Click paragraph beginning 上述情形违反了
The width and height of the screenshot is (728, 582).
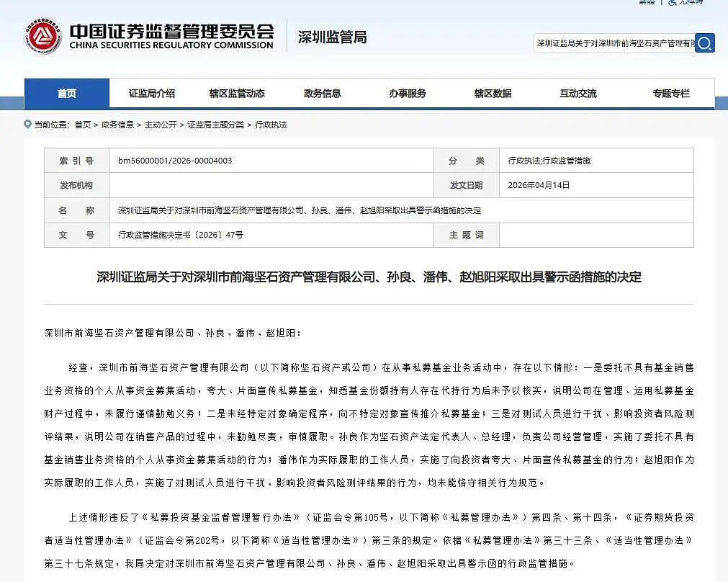tap(369, 540)
